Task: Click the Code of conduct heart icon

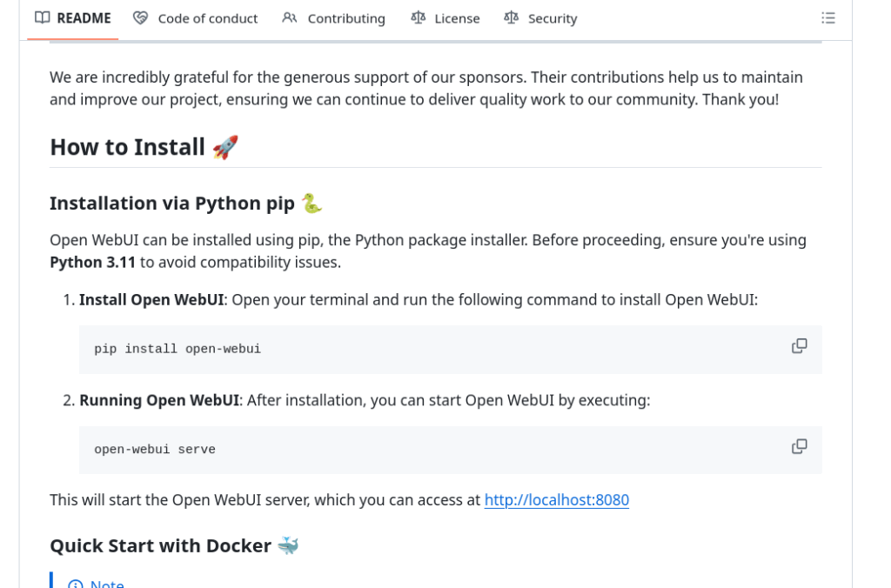Action: tap(140, 18)
